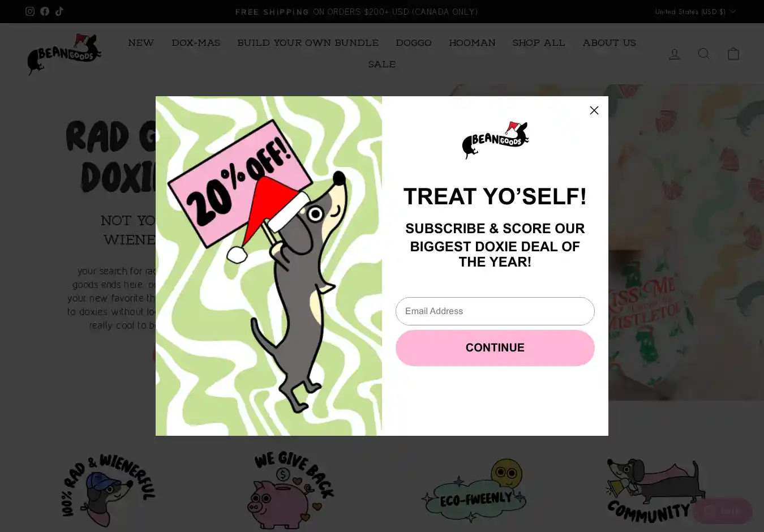Image resolution: width=764 pixels, height=532 pixels.
Task: Open the Facebook social icon
Action: point(45,11)
